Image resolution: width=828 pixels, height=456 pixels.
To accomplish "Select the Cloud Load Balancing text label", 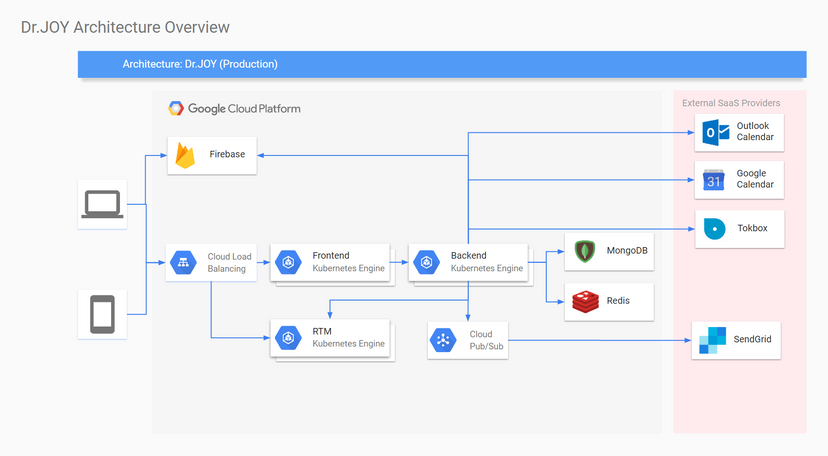I will coord(229,263).
